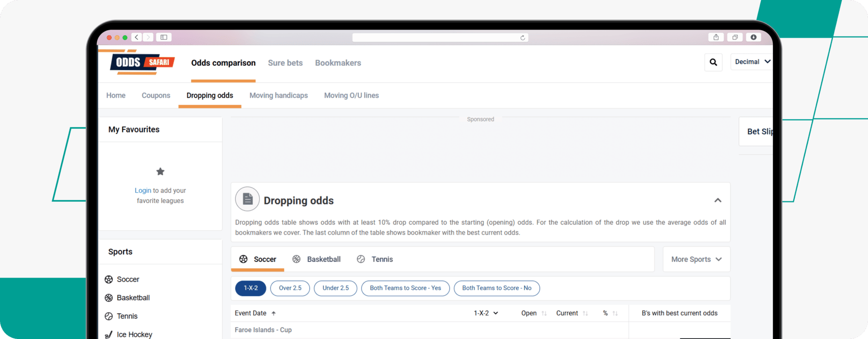Sort the Current column arrows
The image size is (868, 339).
coord(585,313)
